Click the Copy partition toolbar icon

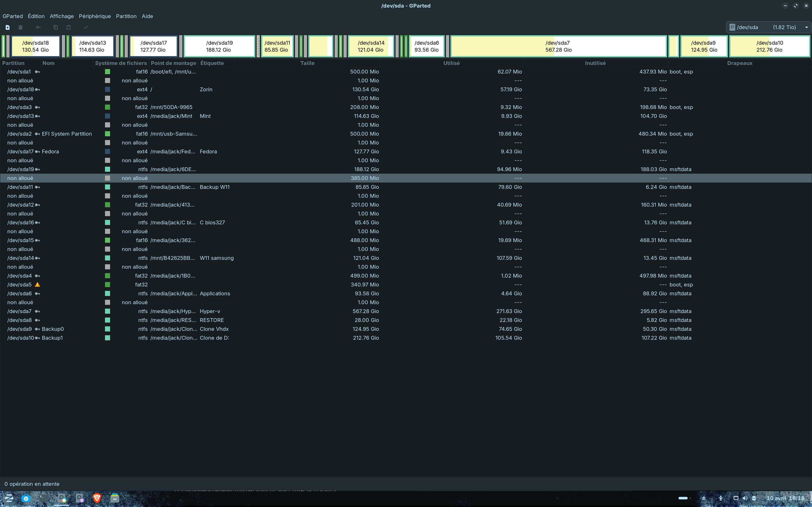point(56,28)
